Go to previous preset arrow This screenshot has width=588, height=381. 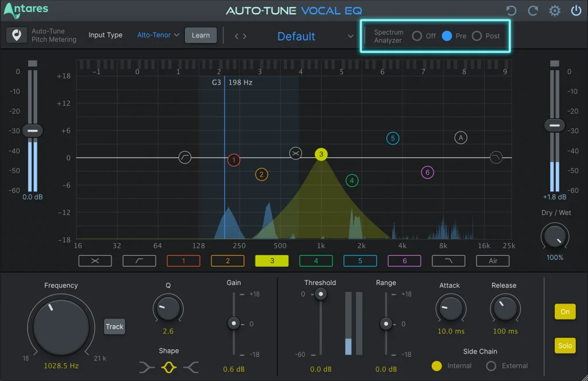[x=236, y=36]
